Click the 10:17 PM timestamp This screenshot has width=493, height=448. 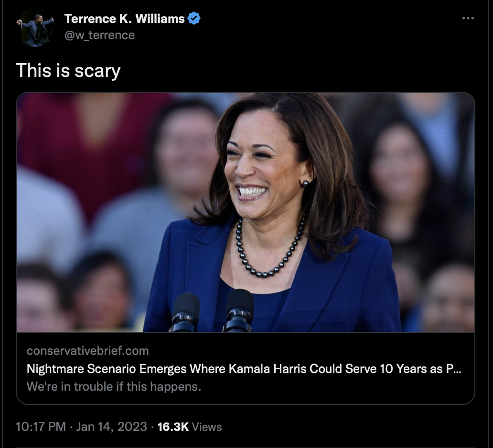(x=41, y=427)
